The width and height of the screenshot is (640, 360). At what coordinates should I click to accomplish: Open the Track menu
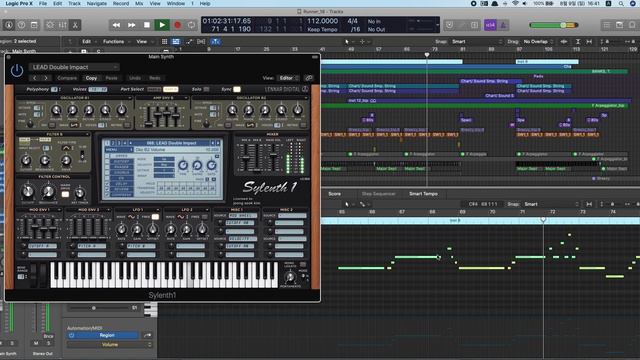coord(74,3)
